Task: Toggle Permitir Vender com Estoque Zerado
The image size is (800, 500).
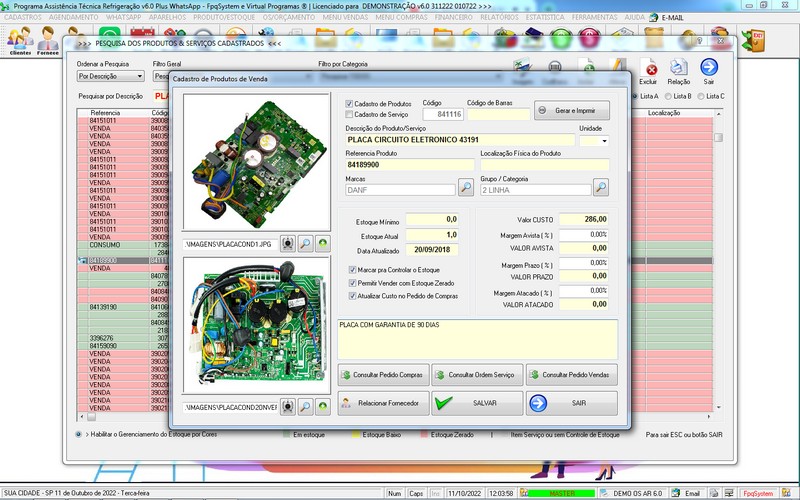Action: pos(350,283)
